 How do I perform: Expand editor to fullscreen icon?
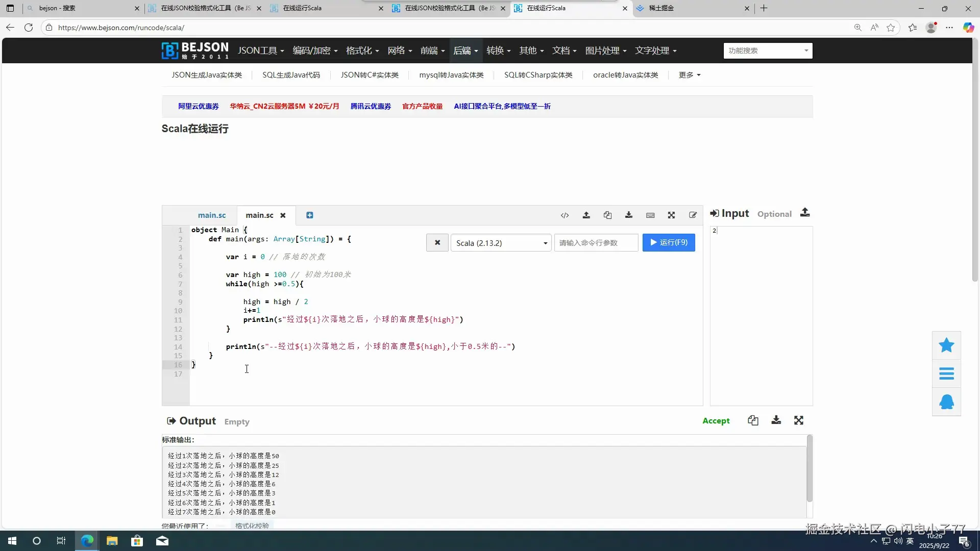tap(671, 215)
